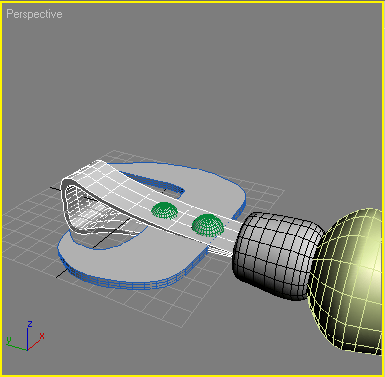Open the Perspective viewport label menu
Image resolution: width=385 pixels, height=377 pixels.
34,14
